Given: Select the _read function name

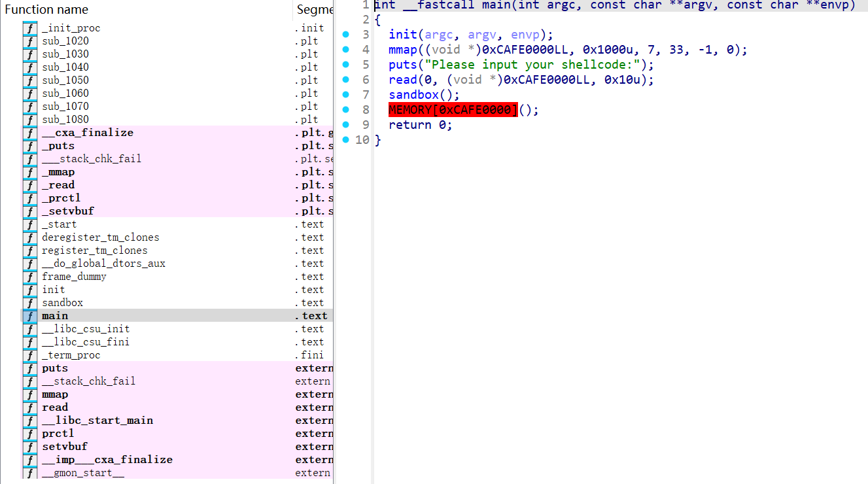Looking at the screenshot, I should [x=58, y=185].
